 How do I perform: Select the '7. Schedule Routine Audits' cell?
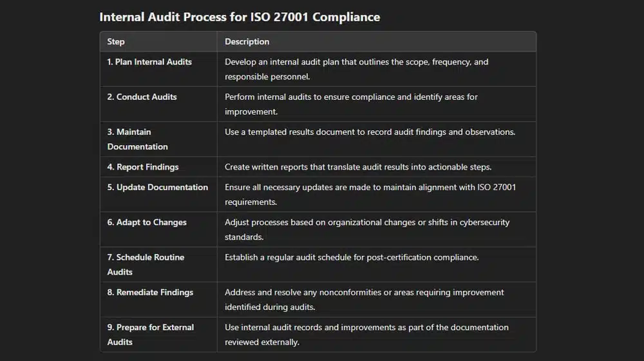click(158, 264)
